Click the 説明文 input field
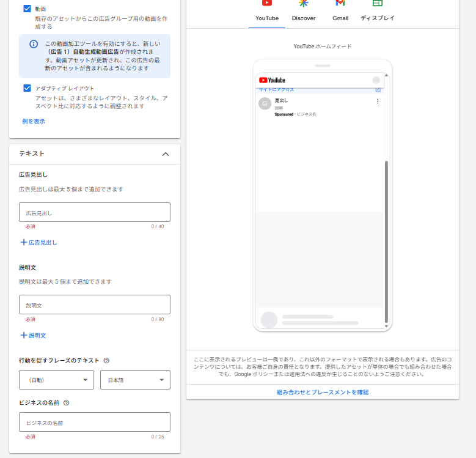Image resolution: width=476 pixels, height=458 pixels. (95, 305)
